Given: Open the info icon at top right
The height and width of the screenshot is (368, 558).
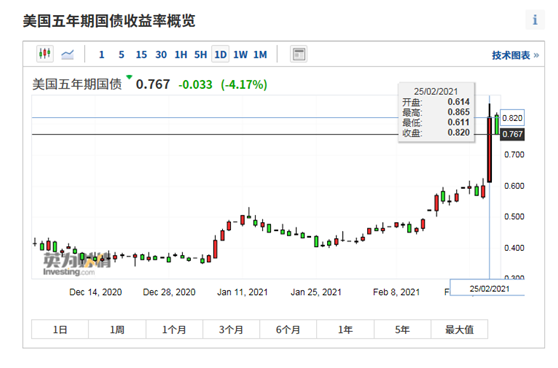Looking at the screenshot, I should 535,20.
